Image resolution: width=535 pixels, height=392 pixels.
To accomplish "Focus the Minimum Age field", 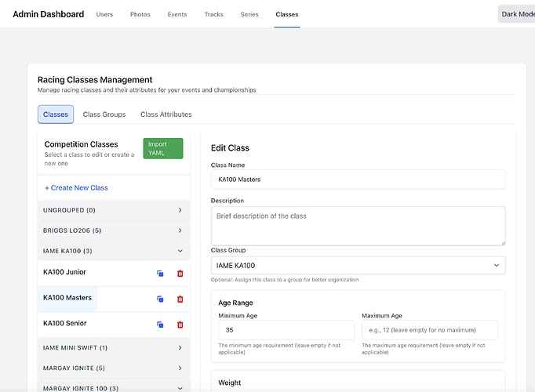I will (286, 330).
